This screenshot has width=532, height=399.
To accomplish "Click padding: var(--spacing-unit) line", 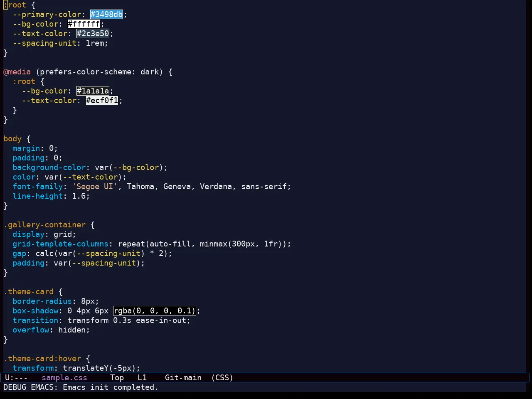I will click(x=79, y=263).
